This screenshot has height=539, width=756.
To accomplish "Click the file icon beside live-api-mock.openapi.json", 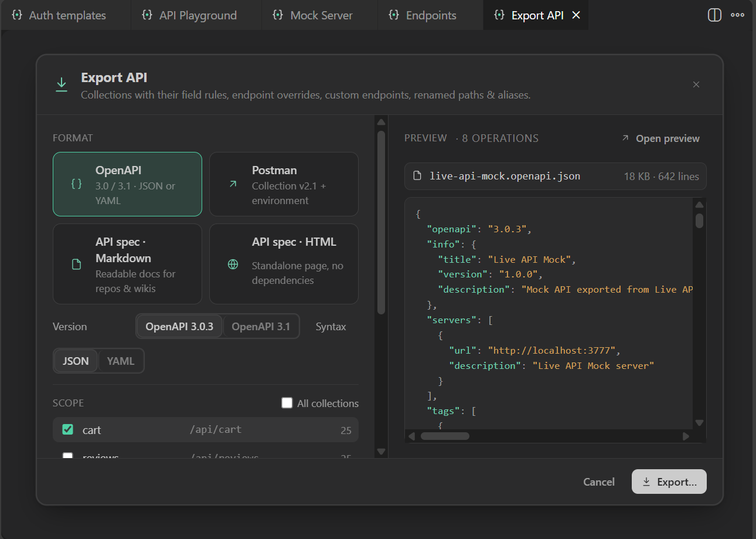I will click(417, 175).
